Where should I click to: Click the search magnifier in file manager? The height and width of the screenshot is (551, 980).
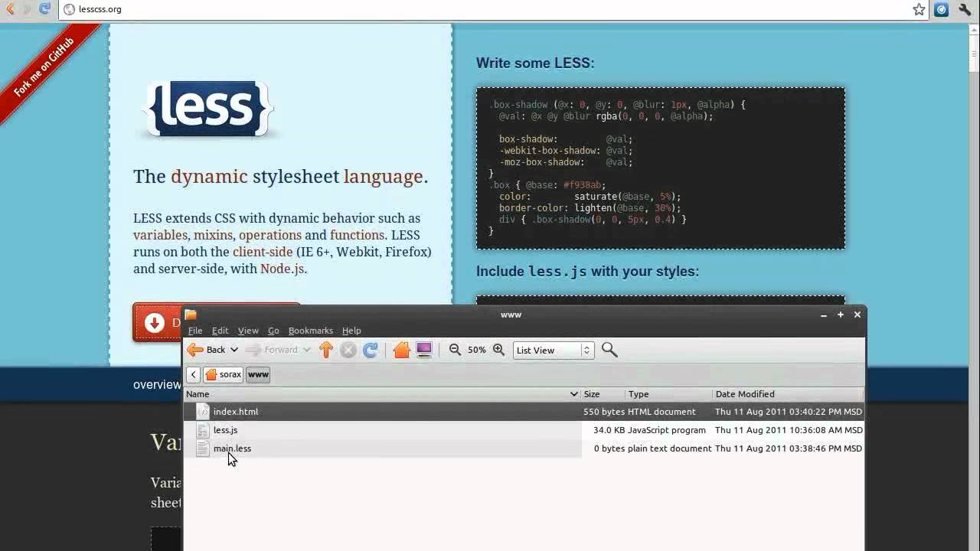click(x=609, y=350)
